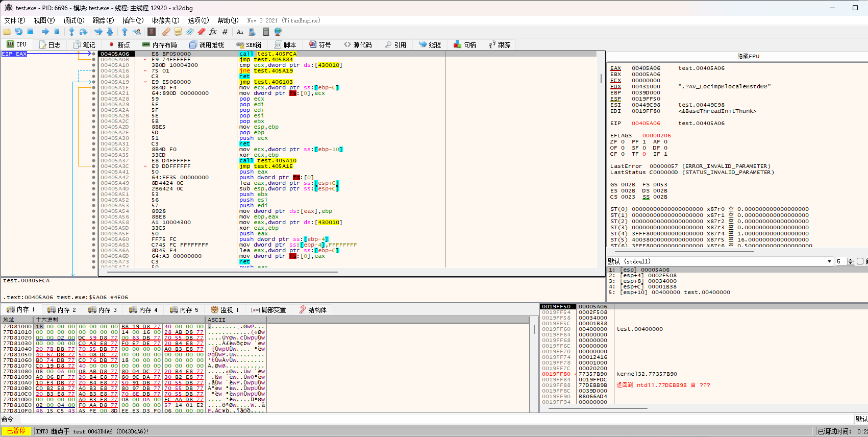The width and height of the screenshot is (868, 437).
Task: Toggle breakpoint bullet at address 00405A08
Action: click(x=93, y=59)
